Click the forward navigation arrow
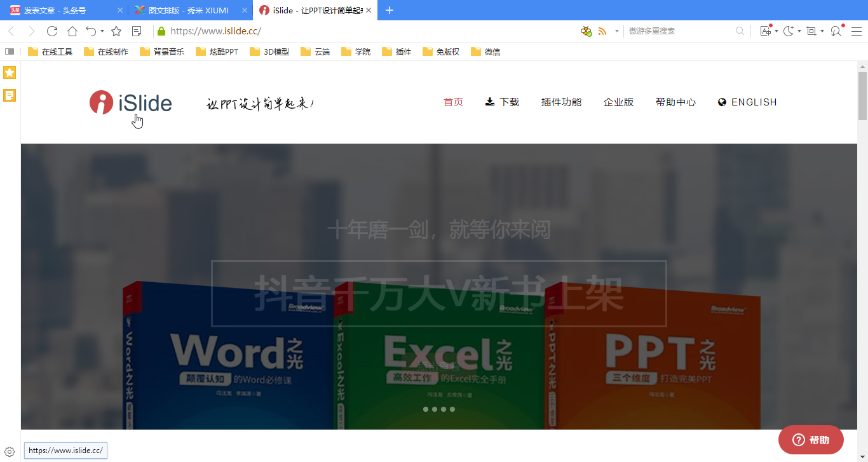 coord(31,31)
